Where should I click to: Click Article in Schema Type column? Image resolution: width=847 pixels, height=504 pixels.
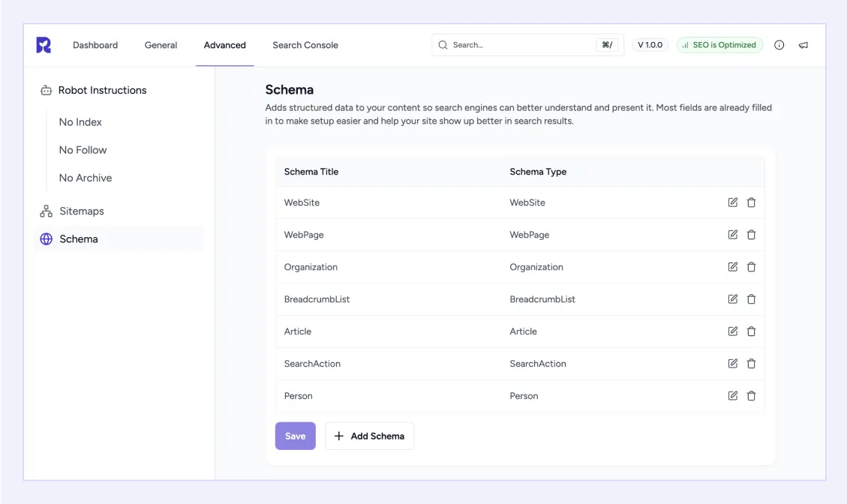click(524, 331)
